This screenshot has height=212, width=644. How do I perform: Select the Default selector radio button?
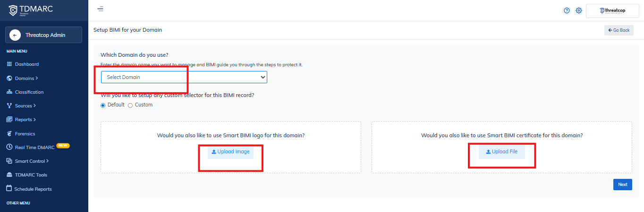103,105
